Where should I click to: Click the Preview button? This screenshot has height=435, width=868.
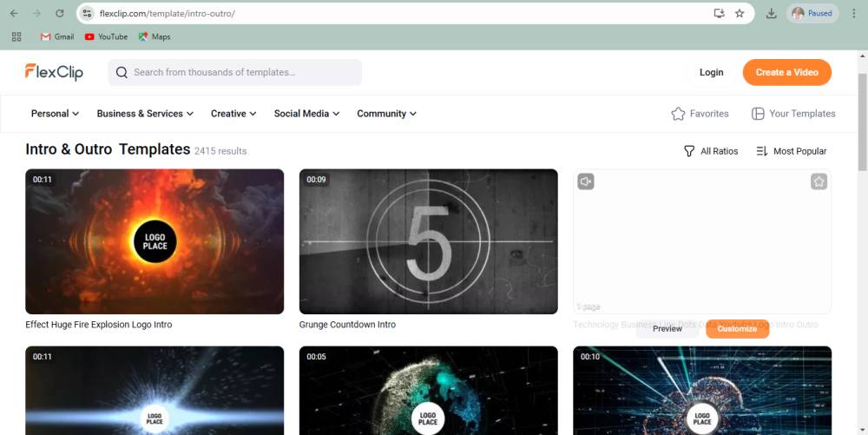pos(667,329)
